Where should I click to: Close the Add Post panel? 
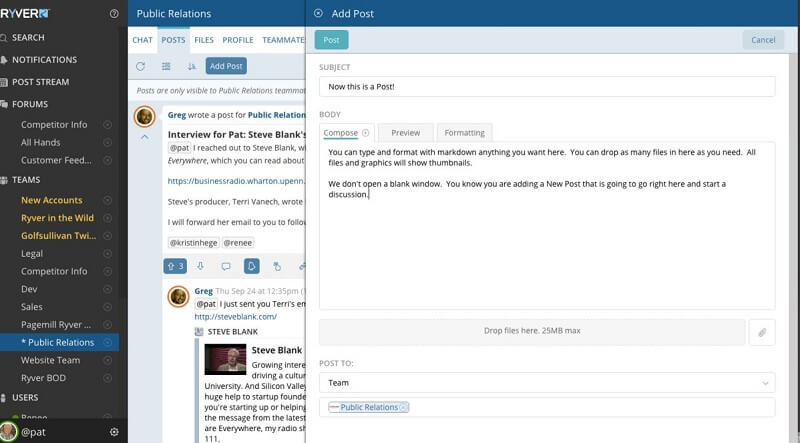tap(318, 13)
